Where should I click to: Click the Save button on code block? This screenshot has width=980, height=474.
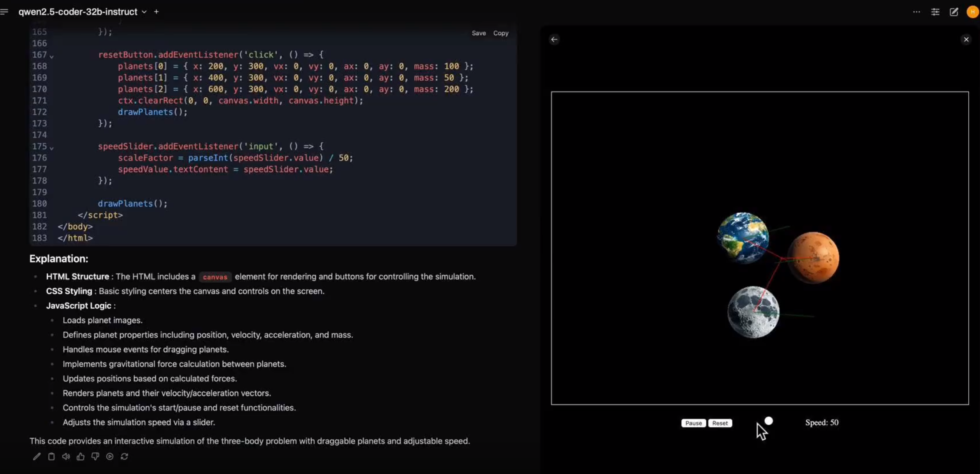pyautogui.click(x=478, y=33)
